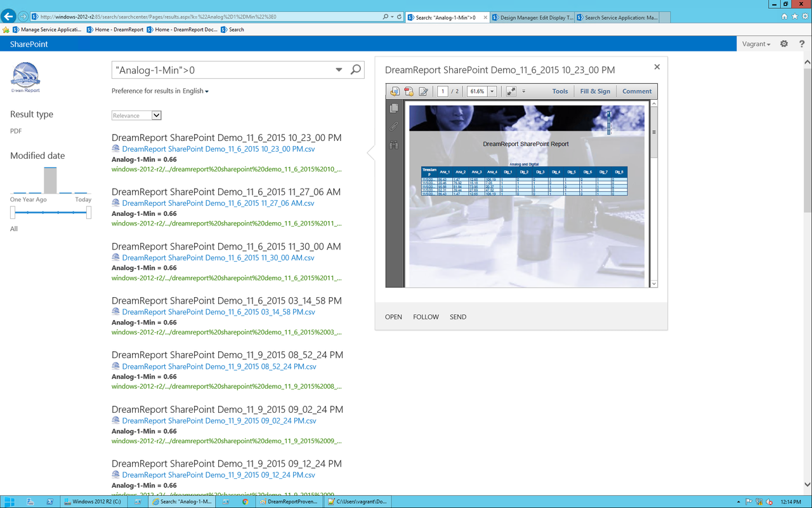This screenshot has height=508, width=812.
Task: Expand the search box query suggestions arrow
Action: pos(339,70)
